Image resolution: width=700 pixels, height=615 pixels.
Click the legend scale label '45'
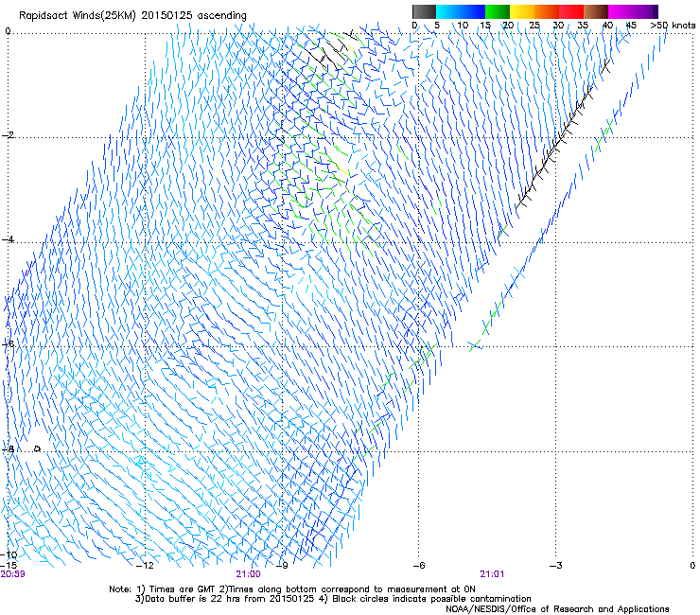631,26
